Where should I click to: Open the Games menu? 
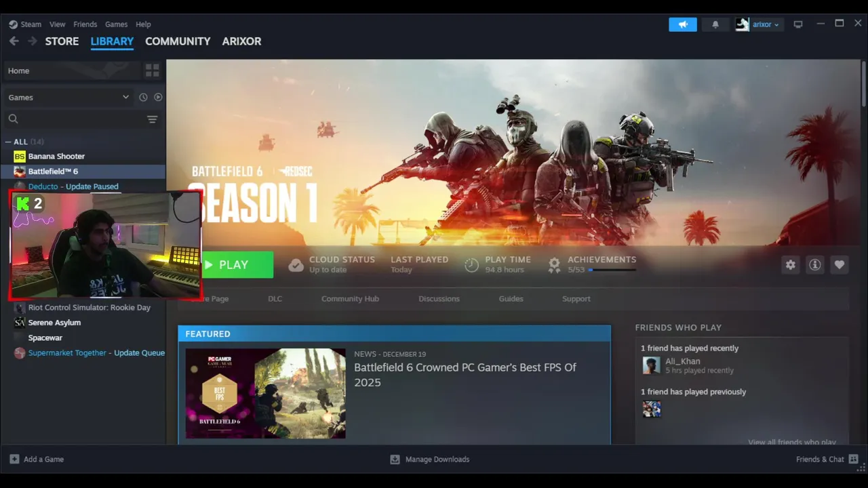pos(116,24)
